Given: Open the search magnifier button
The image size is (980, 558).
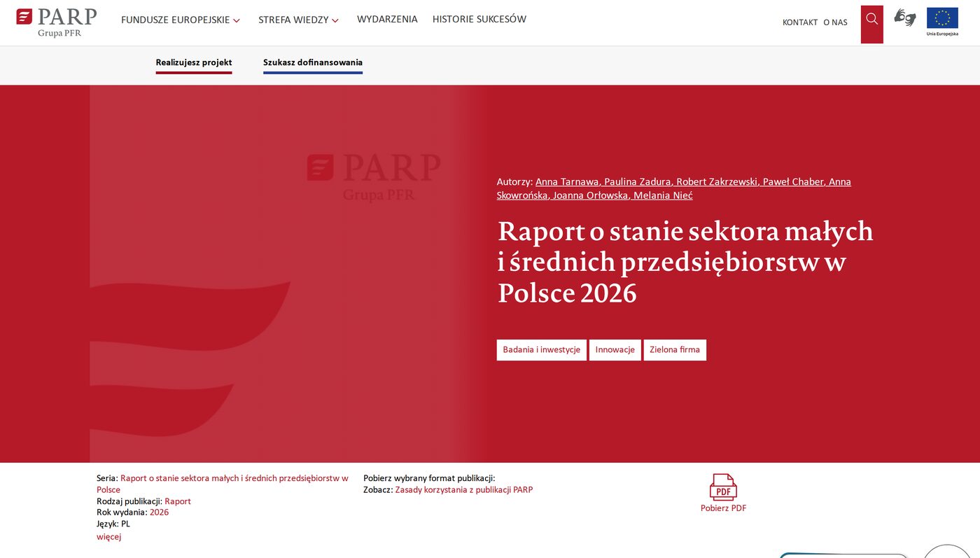Looking at the screenshot, I should [871, 25].
